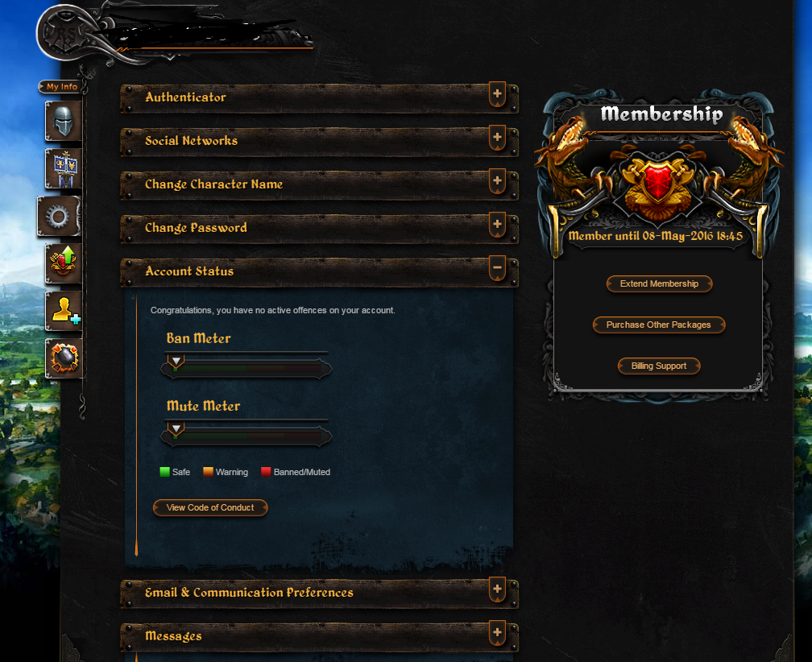Screen dimensions: 812x662
Task: Collapse the Account Status section
Action: coord(497,268)
